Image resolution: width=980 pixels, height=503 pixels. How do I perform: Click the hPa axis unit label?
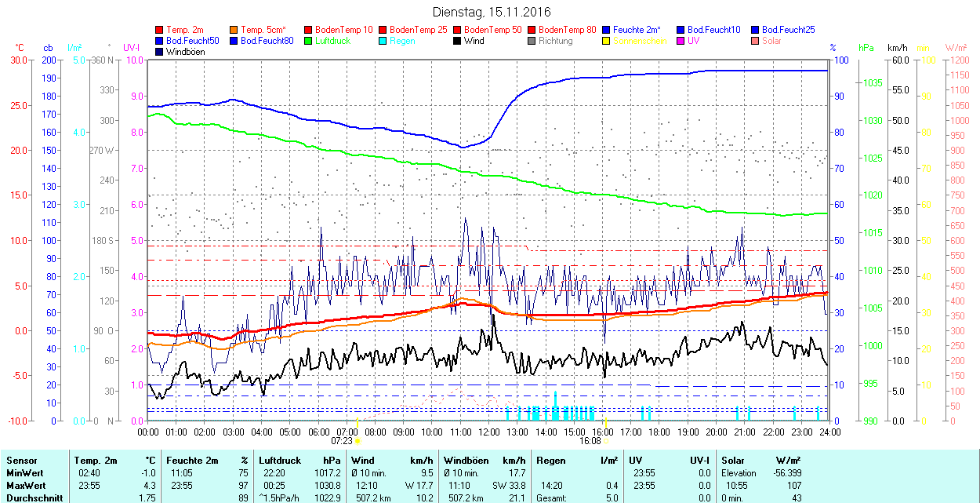point(866,48)
